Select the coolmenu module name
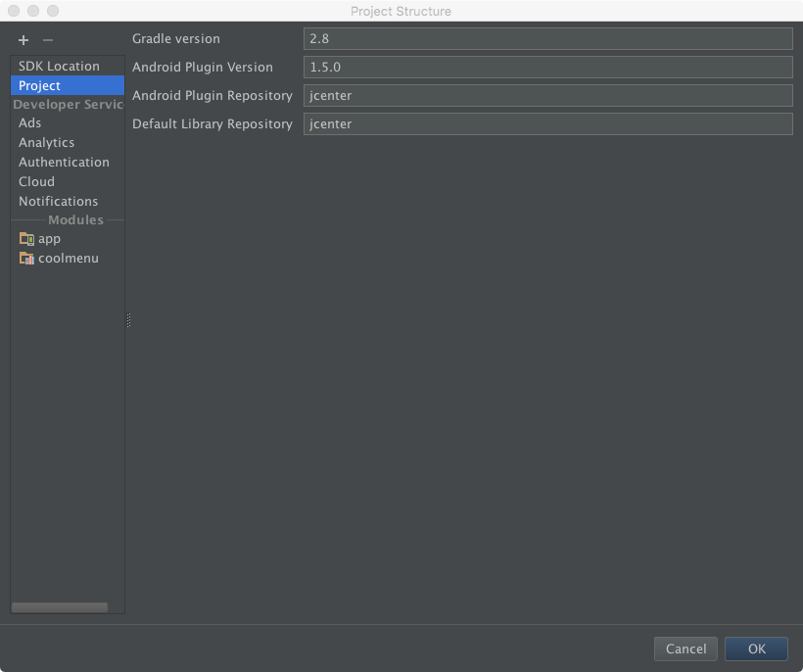Screen dimensions: 803x672 point(69,259)
